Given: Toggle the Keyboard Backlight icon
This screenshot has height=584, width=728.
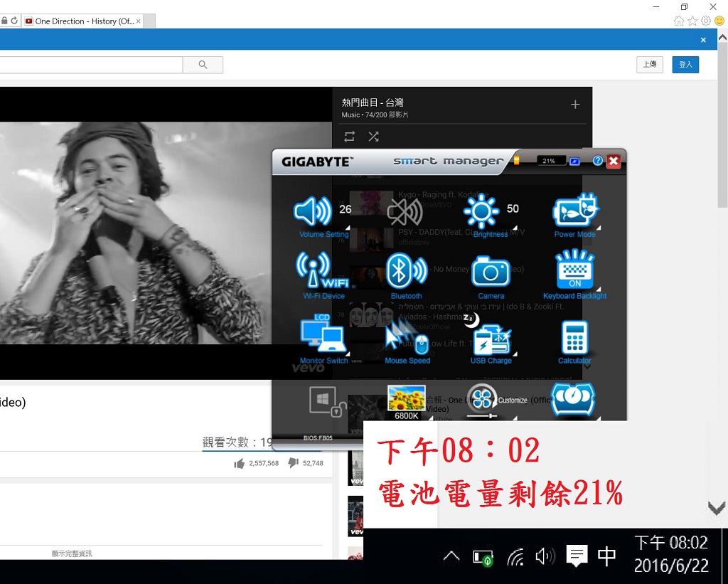Looking at the screenshot, I should click(574, 269).
